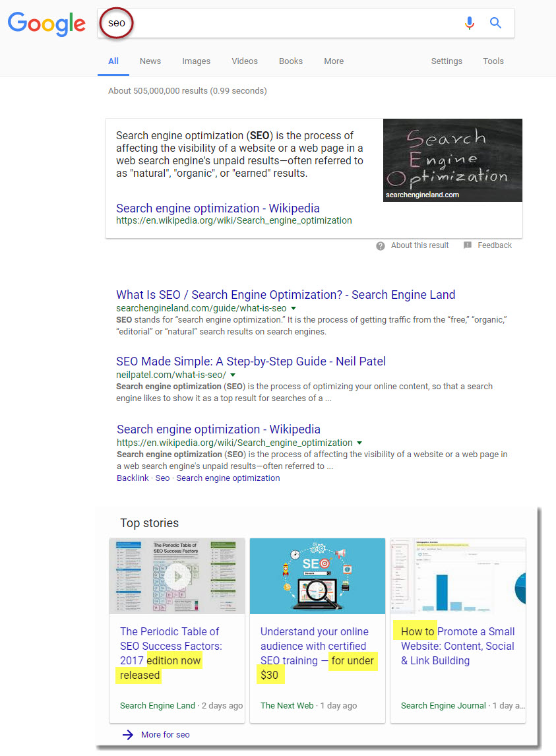556x756 pixels.
Task: Expand dropdown arrow next to searchengineland.com URL
Action: tap(293, 308)
